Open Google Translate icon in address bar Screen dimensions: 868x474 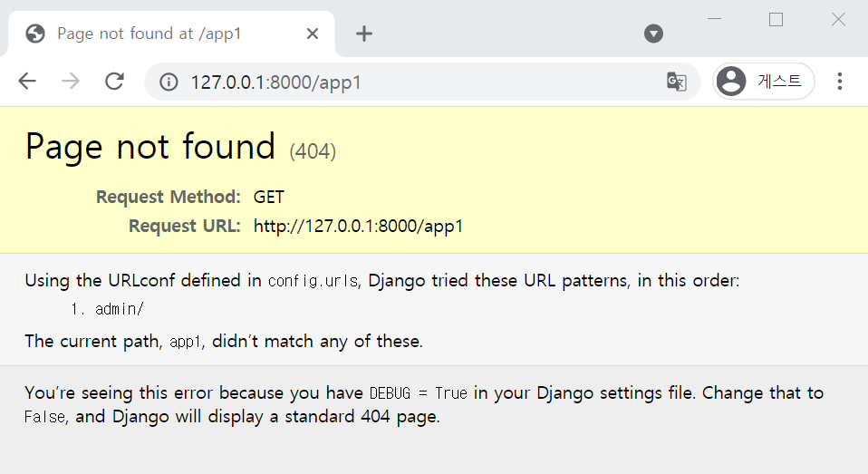tap(677, 82)
